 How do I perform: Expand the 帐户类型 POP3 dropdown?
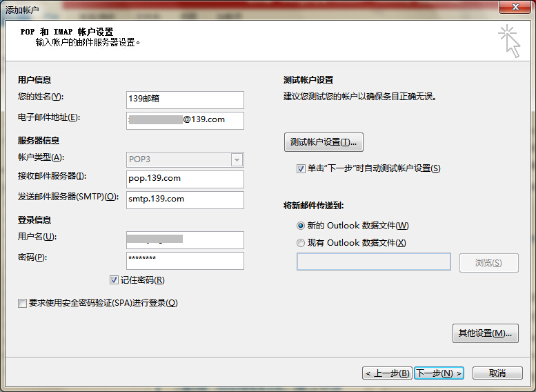237,159
